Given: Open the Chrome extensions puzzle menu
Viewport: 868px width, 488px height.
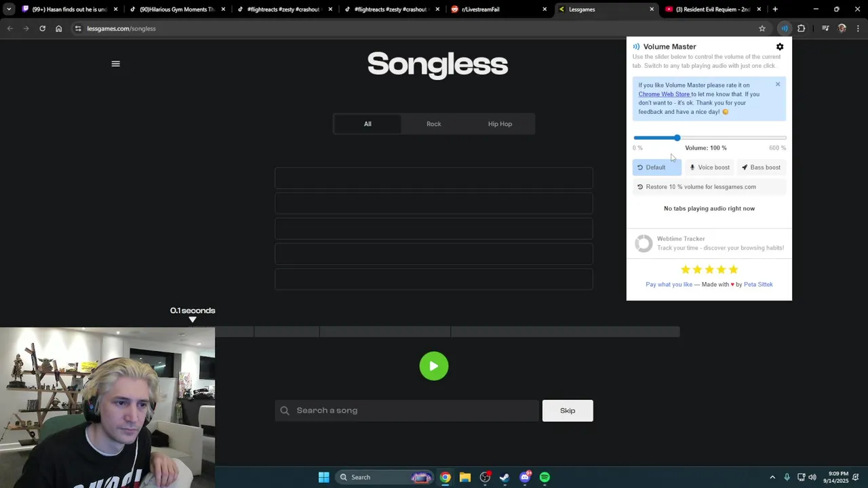Looking at the screenshot, I should coord(802,28).
